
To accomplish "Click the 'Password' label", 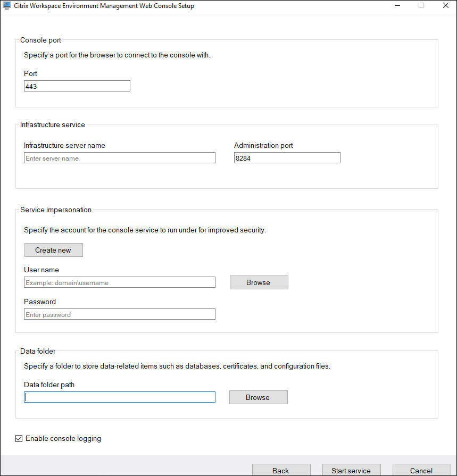I will tap(40, 302).
